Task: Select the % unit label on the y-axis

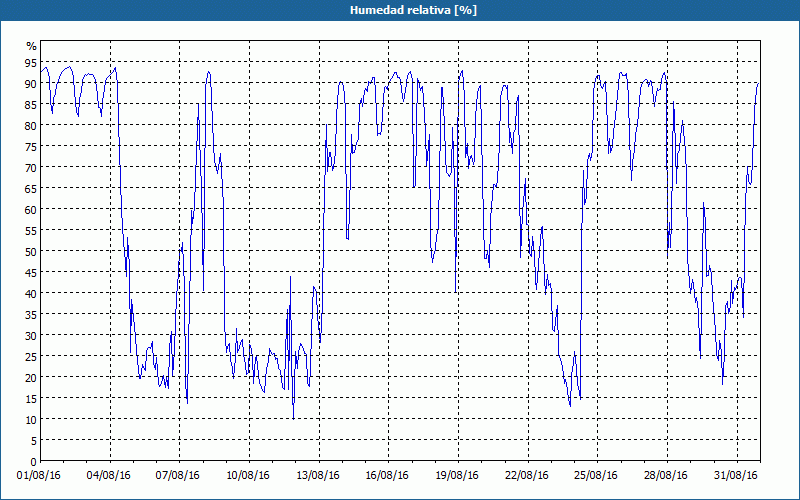Action: (x=32, y=46)
